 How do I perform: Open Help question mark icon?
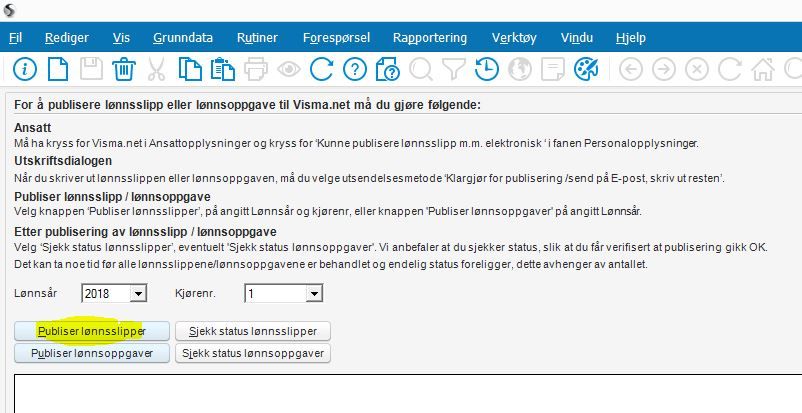click(354, 69)
